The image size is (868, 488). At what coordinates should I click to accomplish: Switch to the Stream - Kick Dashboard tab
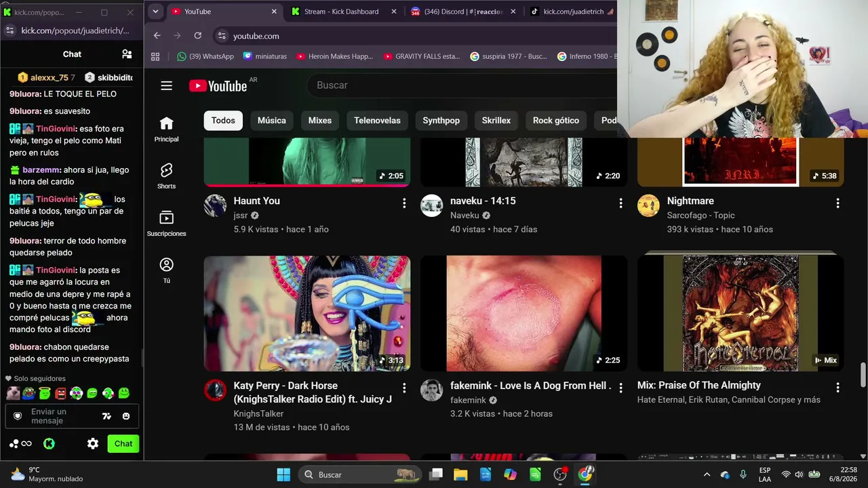pyautogui.click(x=344, y=12)
